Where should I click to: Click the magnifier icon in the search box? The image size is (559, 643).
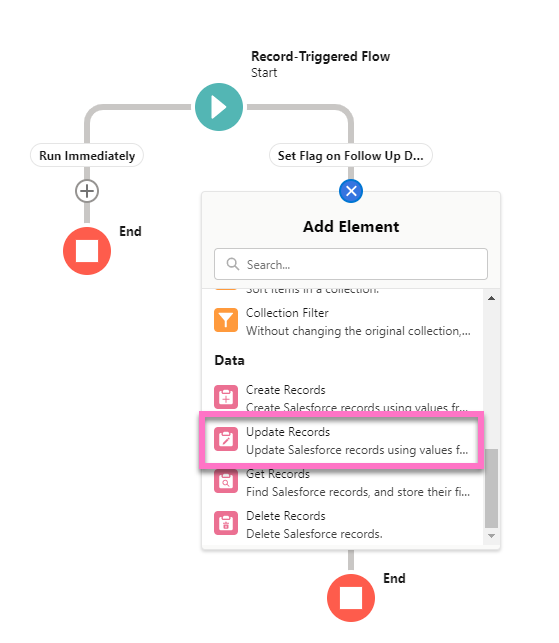coord(233,264)
